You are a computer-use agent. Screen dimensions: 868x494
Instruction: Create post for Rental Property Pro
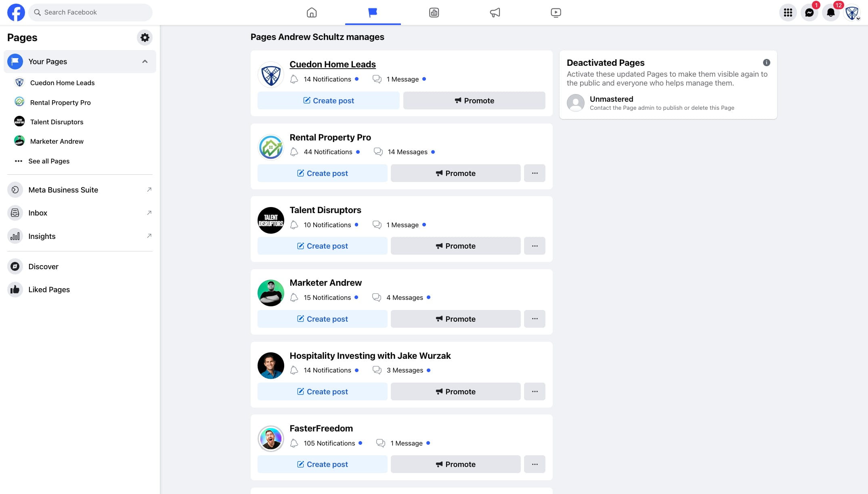(323, 173)
